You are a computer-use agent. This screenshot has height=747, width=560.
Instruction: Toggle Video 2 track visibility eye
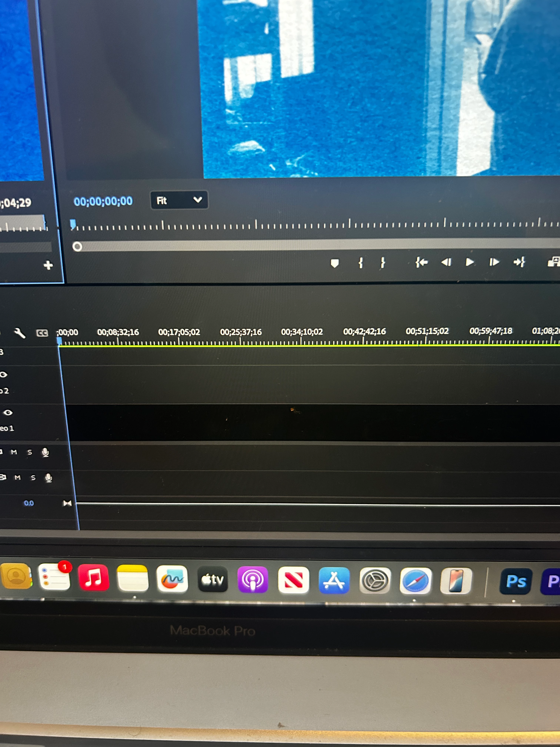(x=3, y=374)
